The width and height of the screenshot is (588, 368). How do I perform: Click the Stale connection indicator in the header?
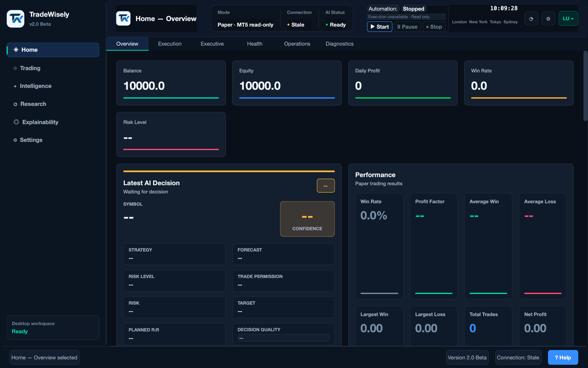(x=296, y=25)
